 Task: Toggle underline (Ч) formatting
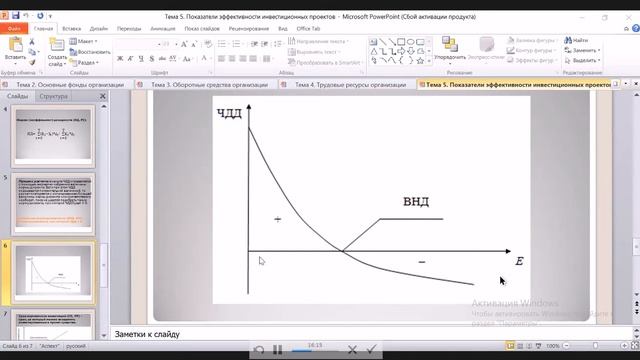(x=141, y=58)
